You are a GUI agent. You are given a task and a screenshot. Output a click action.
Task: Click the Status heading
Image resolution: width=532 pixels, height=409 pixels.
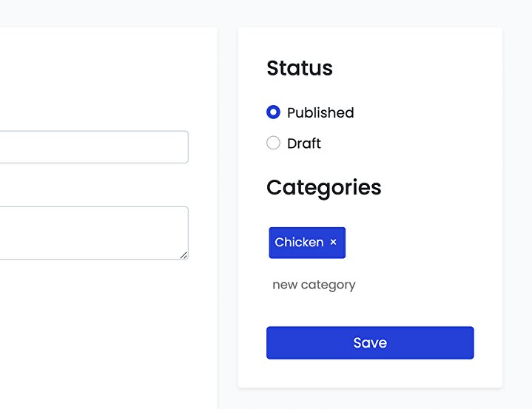(300, 68)
